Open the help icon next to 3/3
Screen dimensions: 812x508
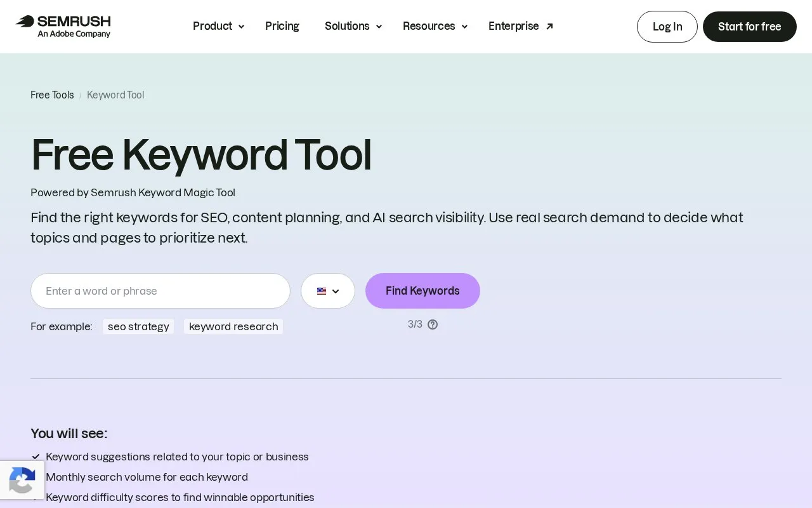coord(433,324)
